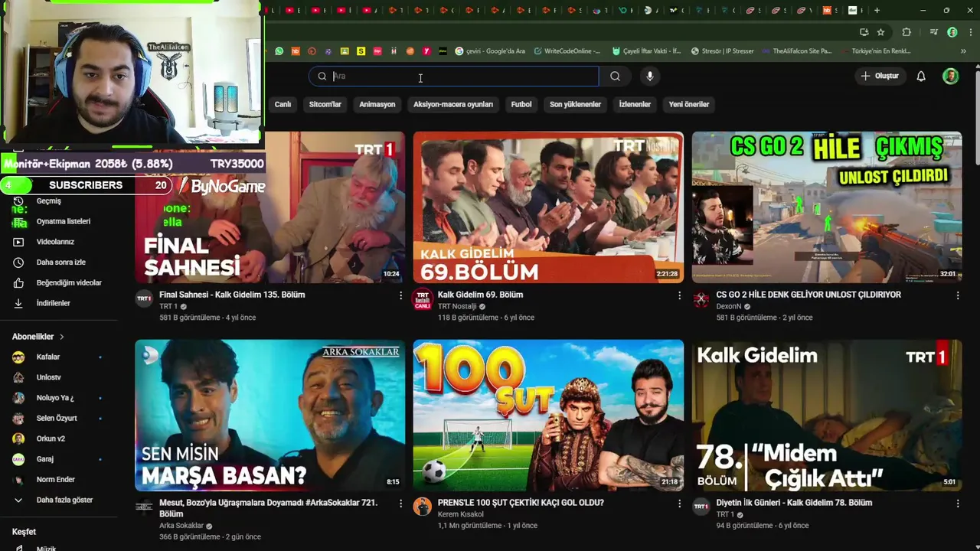This screenshot has width=980, height=551.
Task: Open video title PRENS'LE 100 ŞUT ÇEKTİK
Action: (521, 503)
